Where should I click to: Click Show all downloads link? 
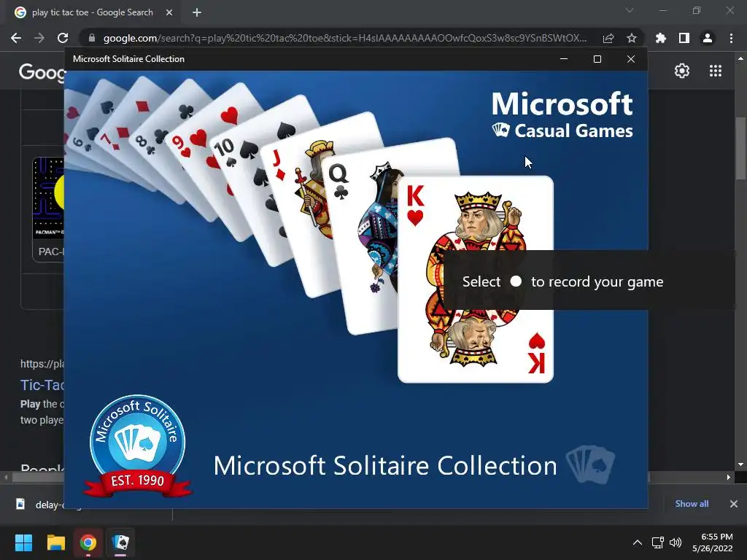tap(692, 504)
